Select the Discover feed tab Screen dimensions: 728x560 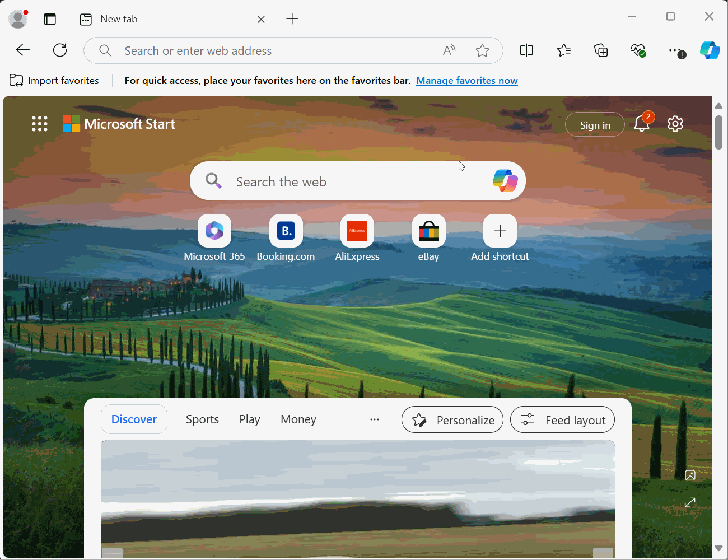click(x=134, y=419)
